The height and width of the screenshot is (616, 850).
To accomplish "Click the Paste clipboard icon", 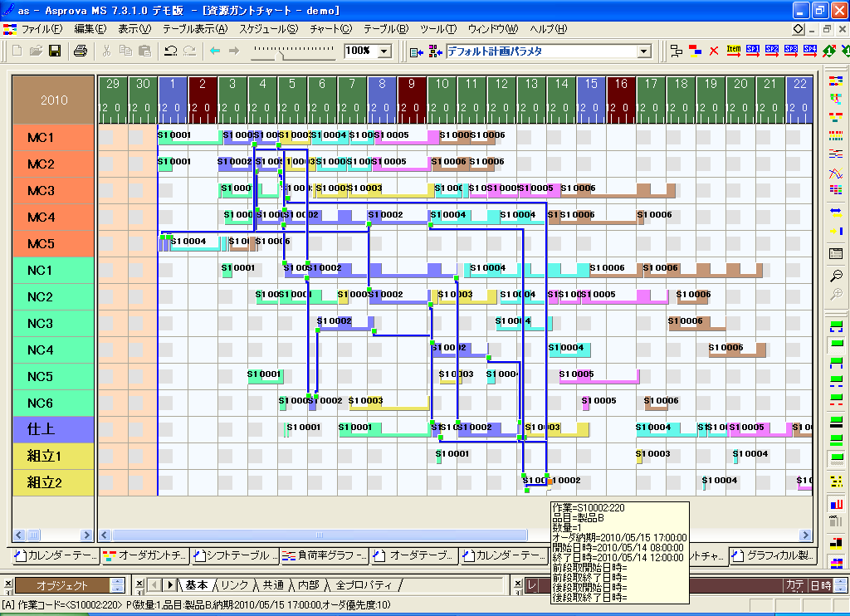I will click(x=144, y=51).
